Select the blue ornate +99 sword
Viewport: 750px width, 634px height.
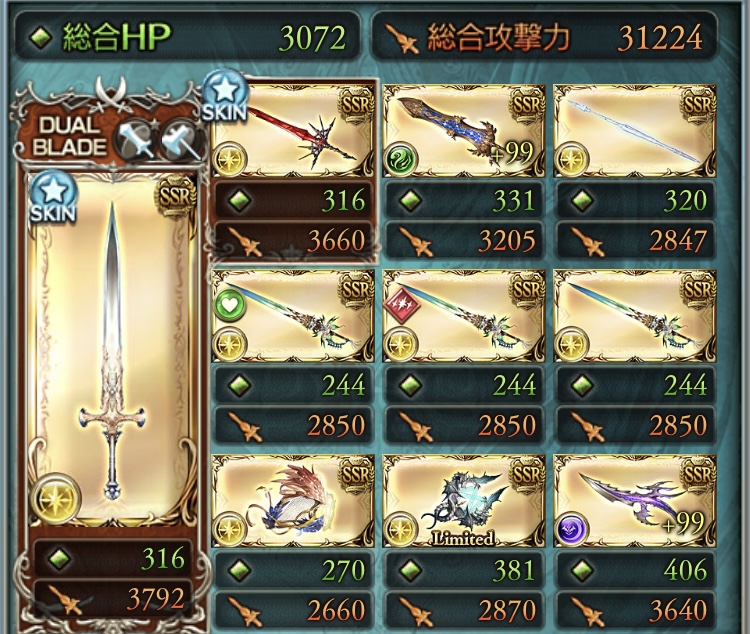(464, 130)
